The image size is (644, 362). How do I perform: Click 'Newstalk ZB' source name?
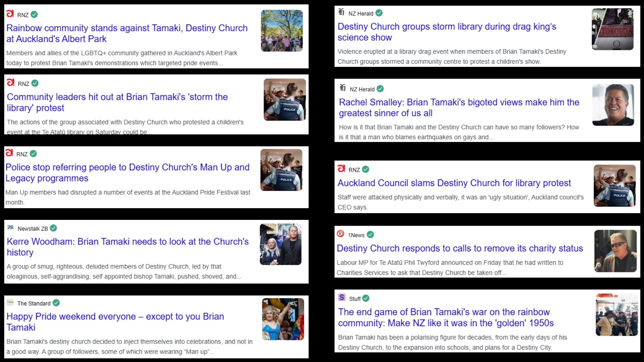click(x=33, y=229)
